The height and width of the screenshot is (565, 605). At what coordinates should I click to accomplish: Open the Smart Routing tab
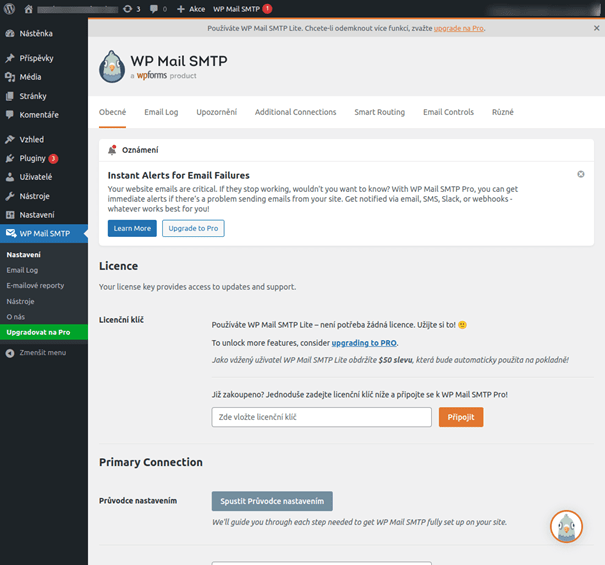[380, 112]
